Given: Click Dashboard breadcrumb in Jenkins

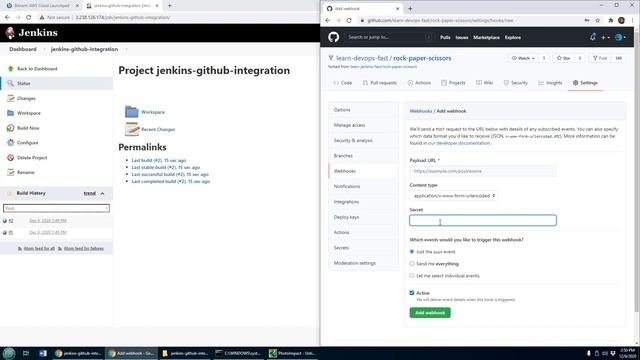Looking at the screenshot, I should pos(23,49).
